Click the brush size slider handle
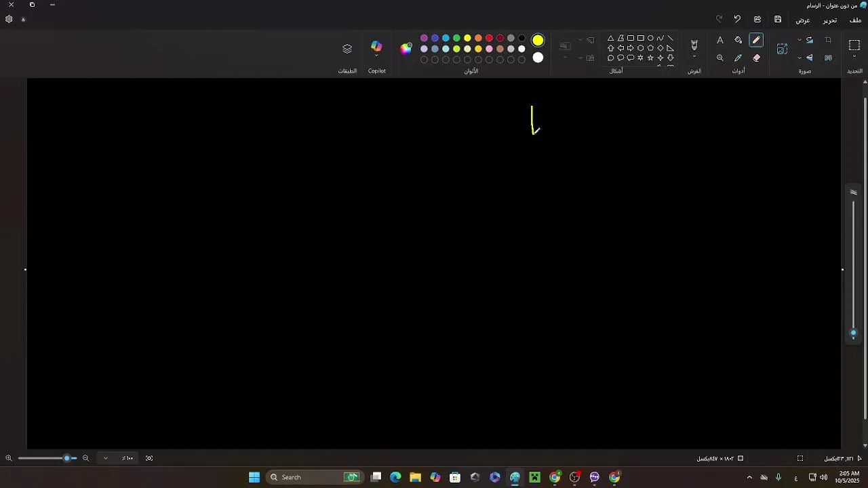 click(x=854, y=333)
